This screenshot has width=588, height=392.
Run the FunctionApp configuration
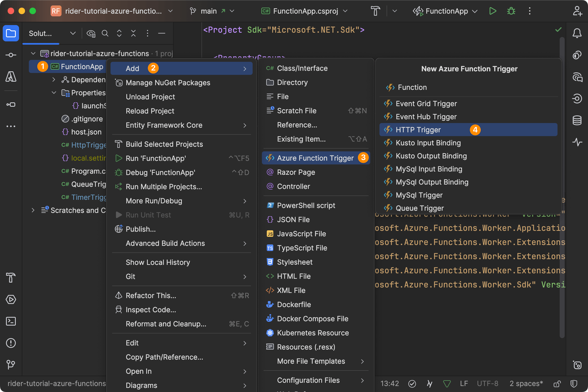tap(492, 11)
